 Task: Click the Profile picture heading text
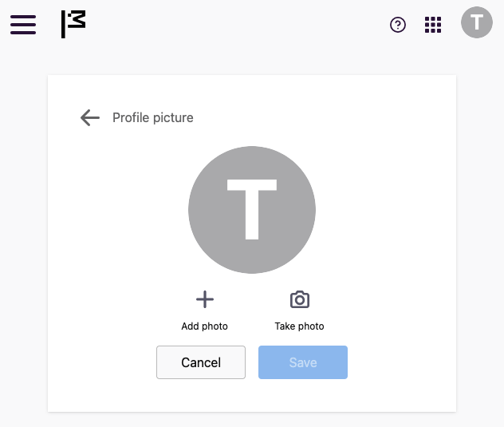(x=153, y=118)
